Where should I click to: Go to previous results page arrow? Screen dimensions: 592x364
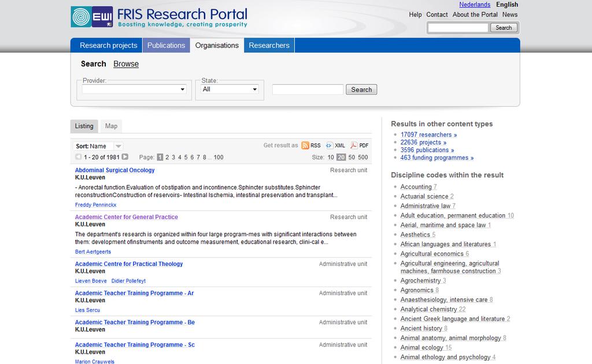point(79,157)
